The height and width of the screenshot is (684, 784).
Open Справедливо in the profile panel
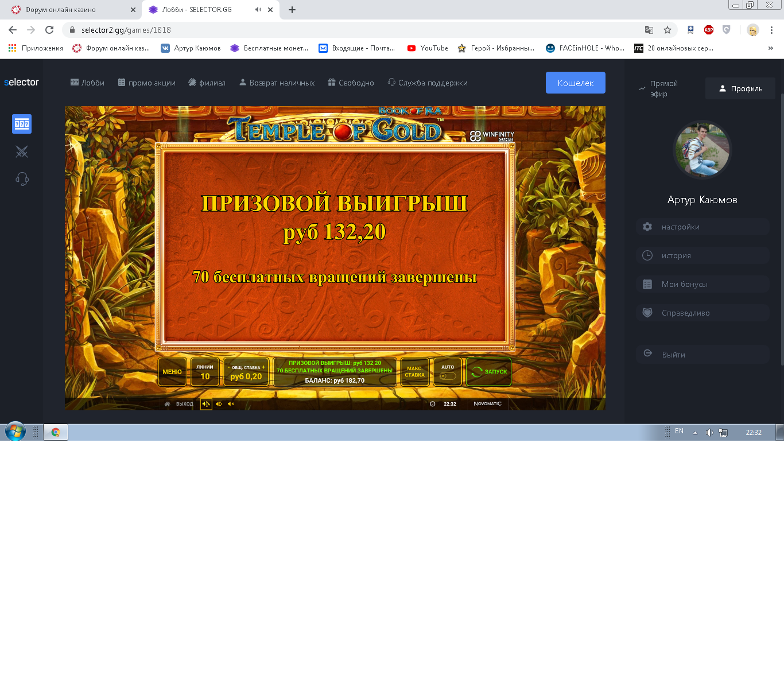point(703,313)
